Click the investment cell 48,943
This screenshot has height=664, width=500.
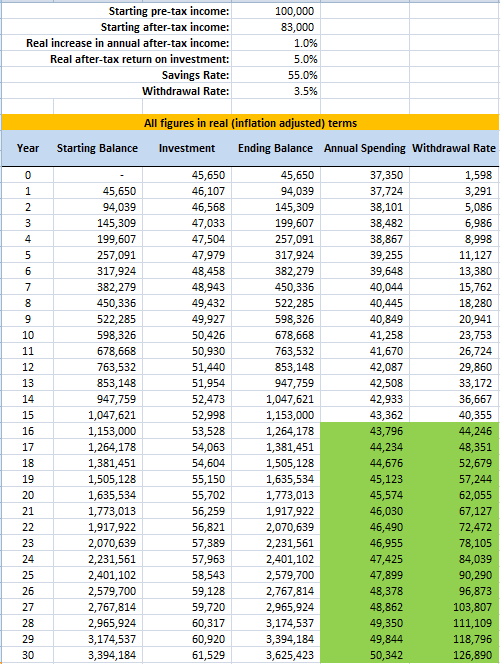coord(208,287)
